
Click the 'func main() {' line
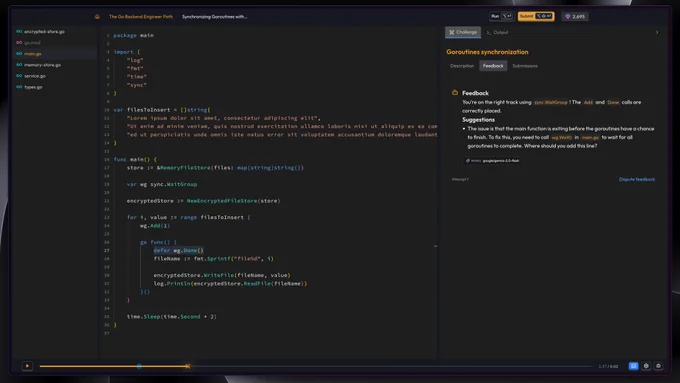point(135,159)
